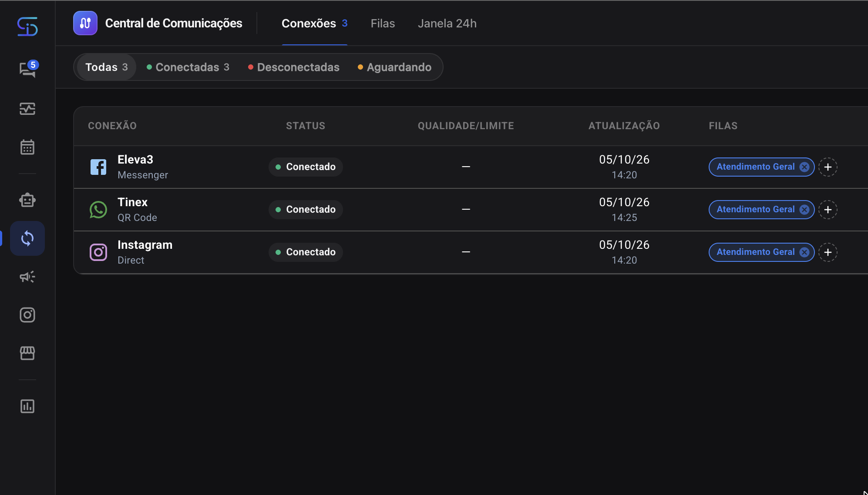Click the ATUALIZAÇÃO column header

(624, 126)
